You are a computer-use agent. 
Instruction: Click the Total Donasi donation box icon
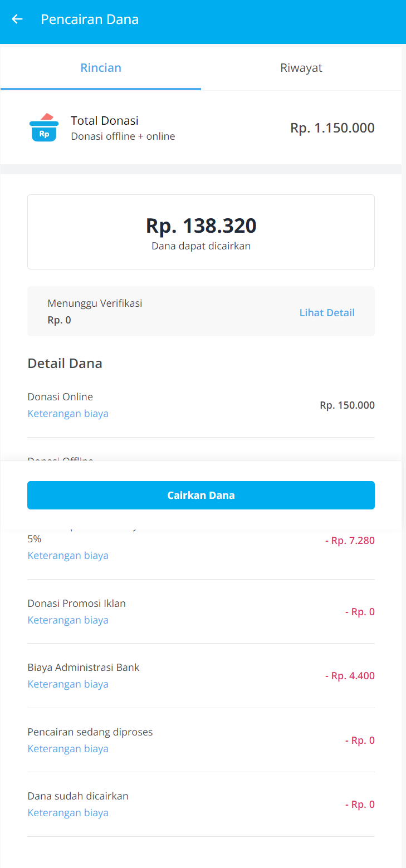(43, 128)
